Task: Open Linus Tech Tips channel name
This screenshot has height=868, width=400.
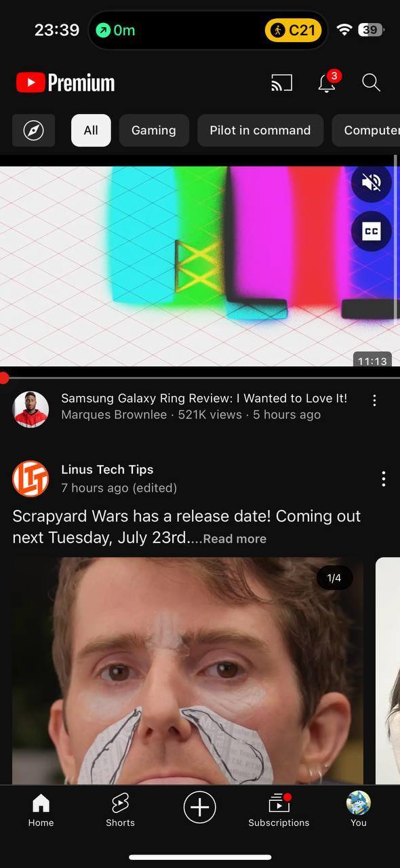Action: tap(107, 469)
